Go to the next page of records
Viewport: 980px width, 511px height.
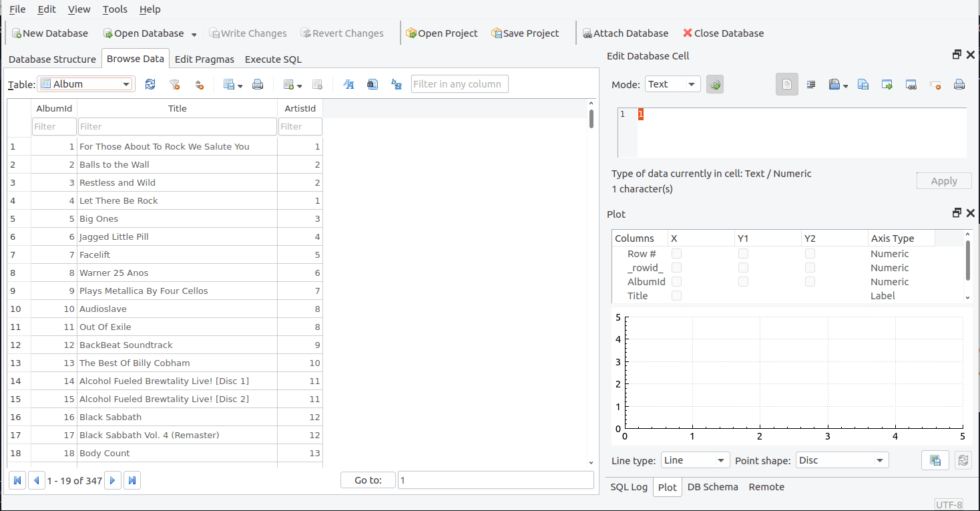coord(113,480)
